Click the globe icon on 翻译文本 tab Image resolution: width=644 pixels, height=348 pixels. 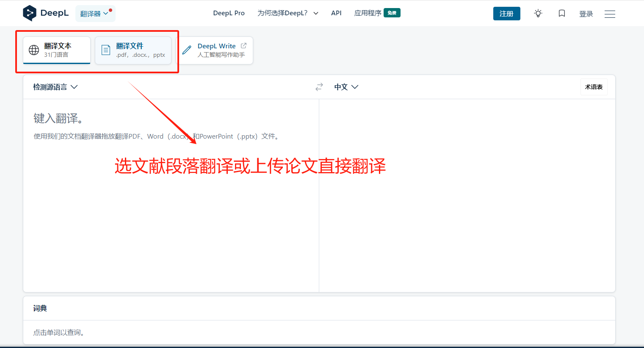click(x=34, y=50)
